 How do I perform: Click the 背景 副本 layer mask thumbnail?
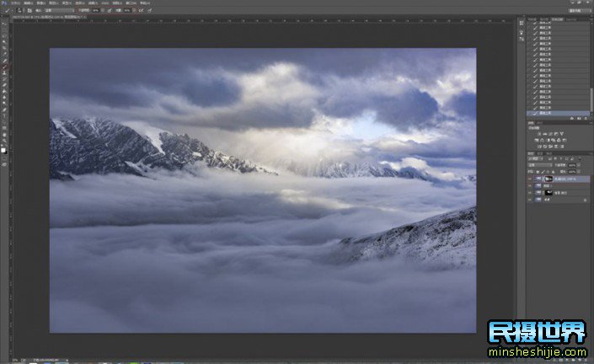pos(549,193)
